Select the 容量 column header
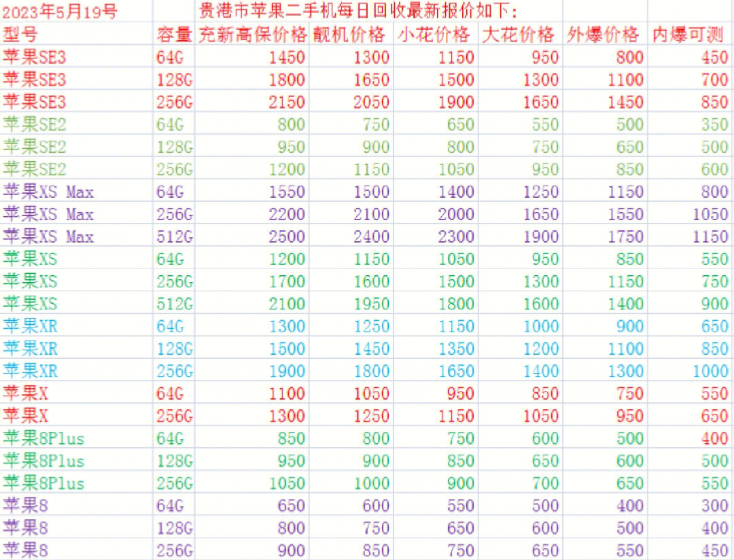 (x=174, y=34)
